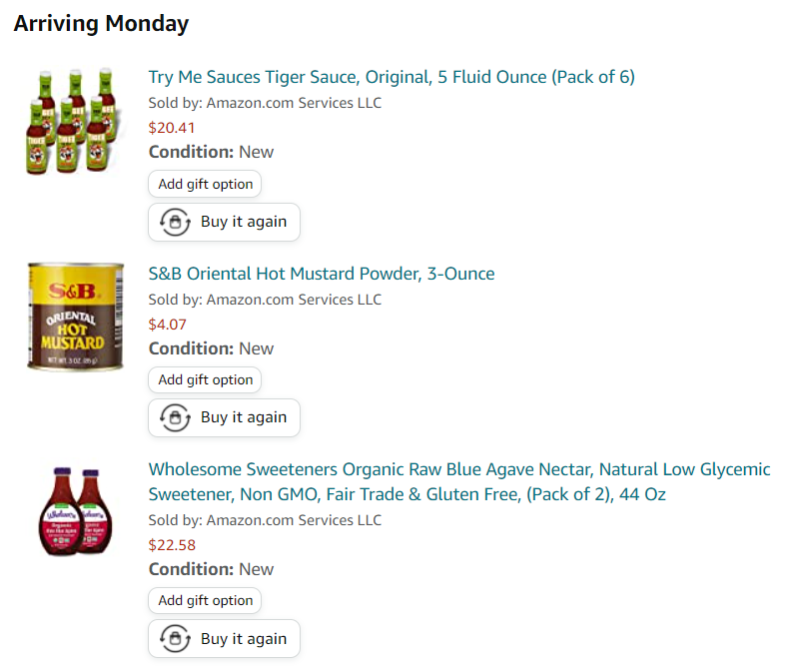Click the Tiger Sauce buy-again cycle icon
The height and width of the screenshot is (672, 798).
175,222
